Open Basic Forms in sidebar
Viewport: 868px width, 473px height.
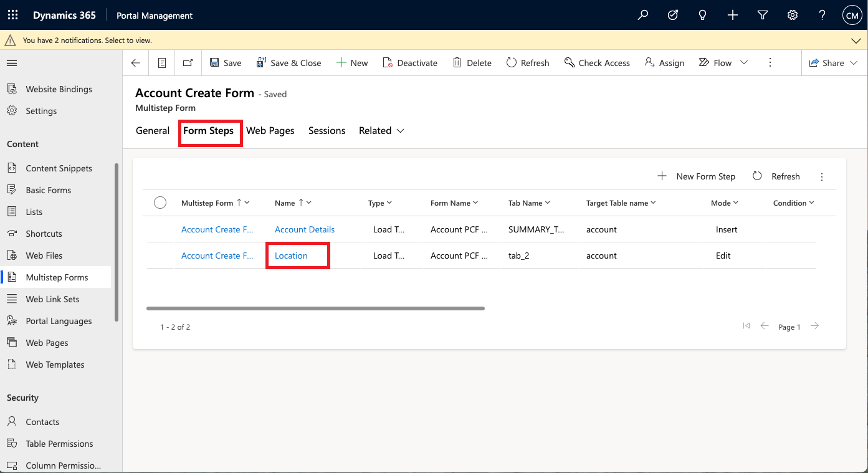tap(48, 190)
